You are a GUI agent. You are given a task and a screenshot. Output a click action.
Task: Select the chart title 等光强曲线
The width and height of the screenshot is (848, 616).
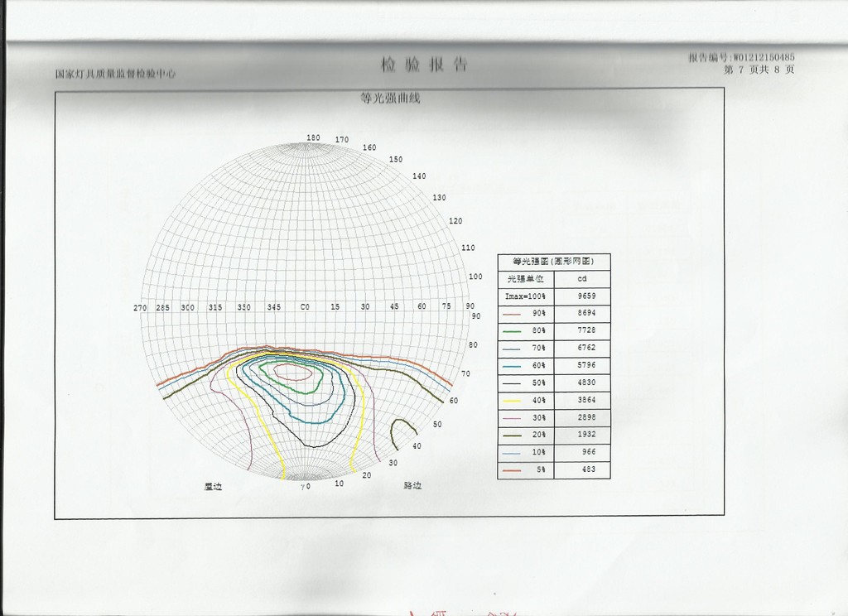pyautogui.click(x=390, y=98)
